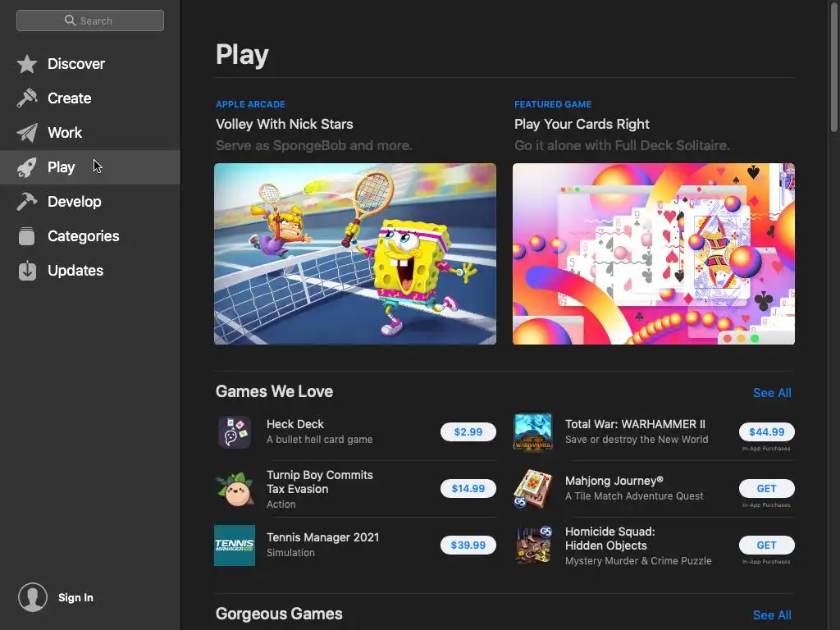This screenshot has height=630, width=840.
Task: Switch to the Work section
Action: 90,133
